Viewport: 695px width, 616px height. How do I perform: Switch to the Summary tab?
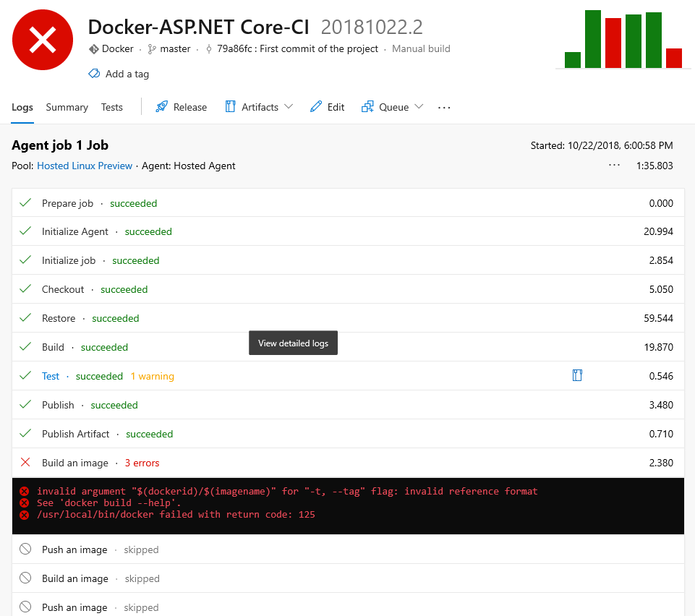67,107
